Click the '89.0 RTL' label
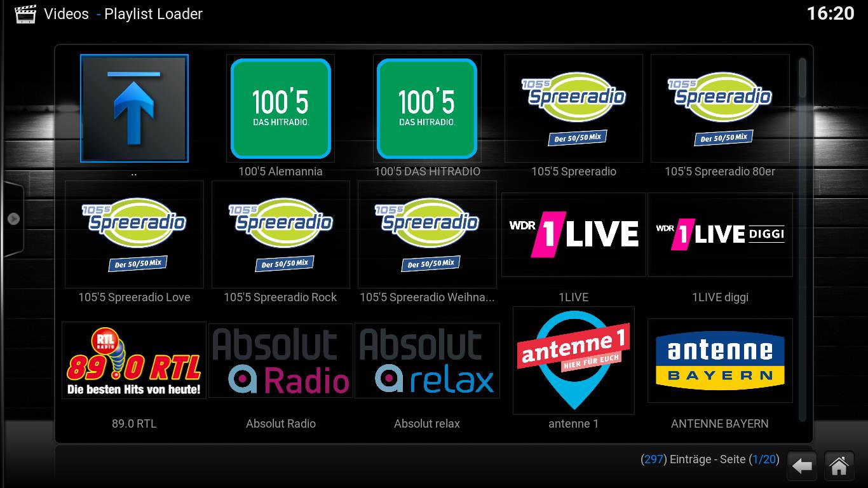The width and height of the screenshot is (868, 488). [134, 424]
